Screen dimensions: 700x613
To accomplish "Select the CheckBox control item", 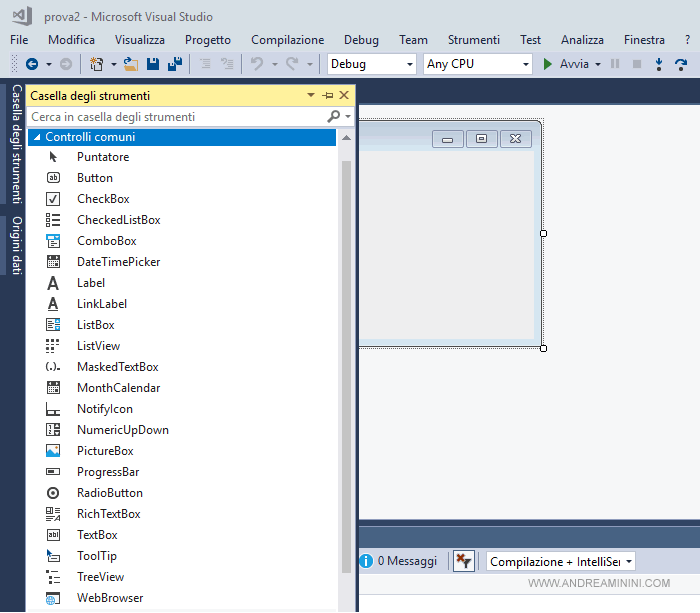I will (x=103, y=199).
